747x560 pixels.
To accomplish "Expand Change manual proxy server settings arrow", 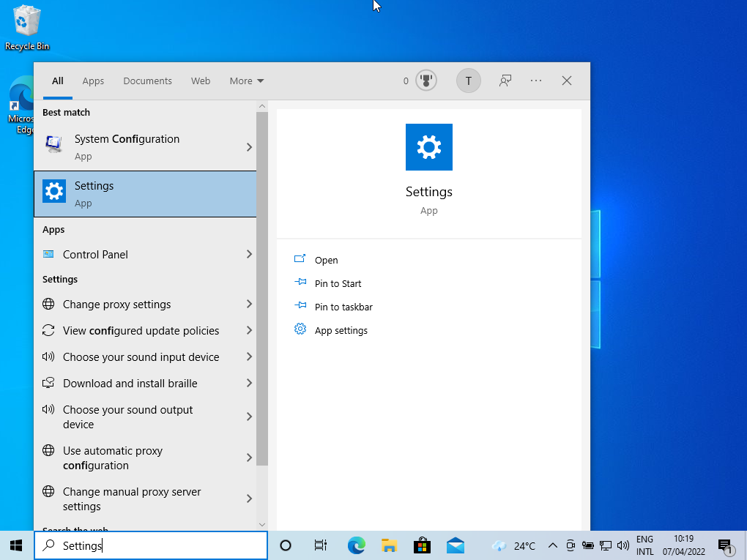I will (249, 499).
